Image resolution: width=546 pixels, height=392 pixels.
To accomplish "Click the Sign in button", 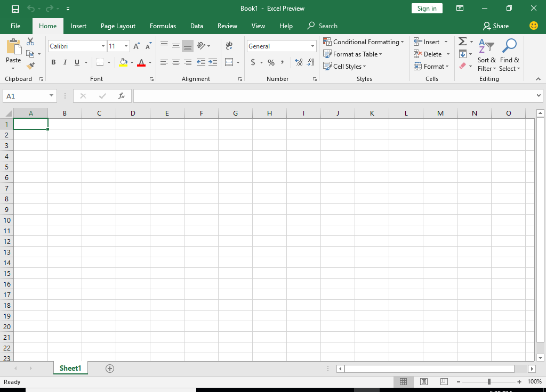I will 427,8.
